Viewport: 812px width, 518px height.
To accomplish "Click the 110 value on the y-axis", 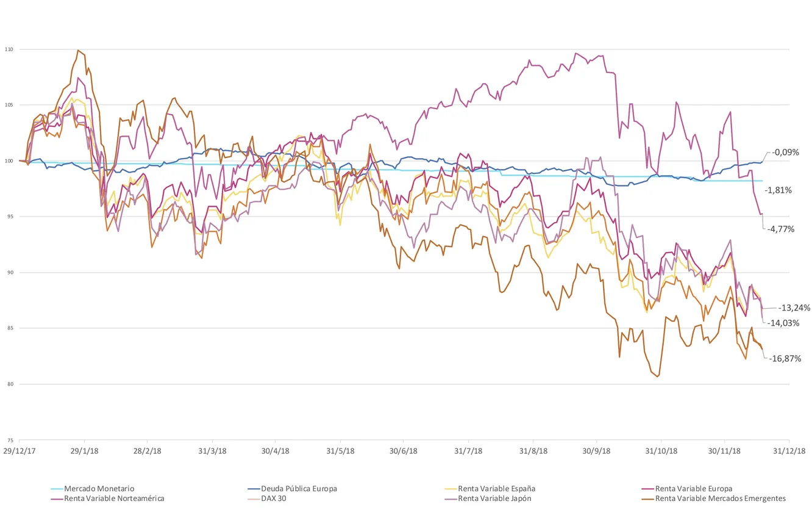I will [x=8, y=49].
